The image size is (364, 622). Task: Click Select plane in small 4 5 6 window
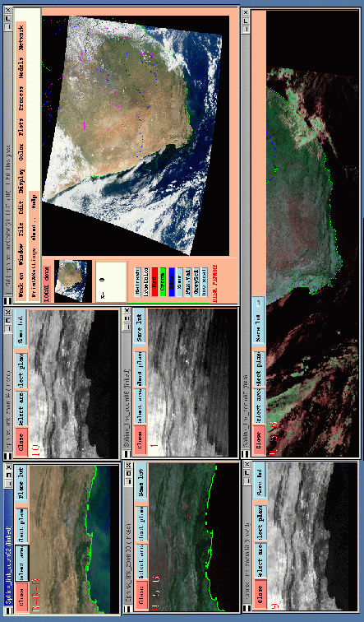point(142,524)
